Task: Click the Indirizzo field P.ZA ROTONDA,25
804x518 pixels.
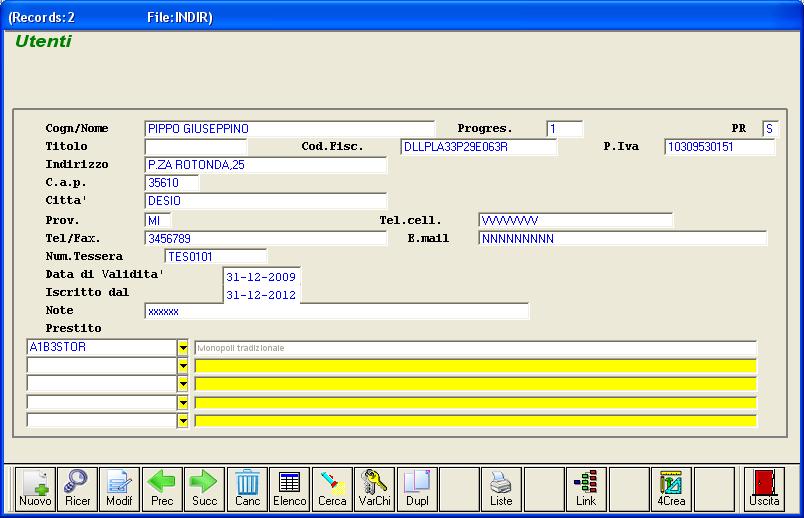Action: coord(266,165)
